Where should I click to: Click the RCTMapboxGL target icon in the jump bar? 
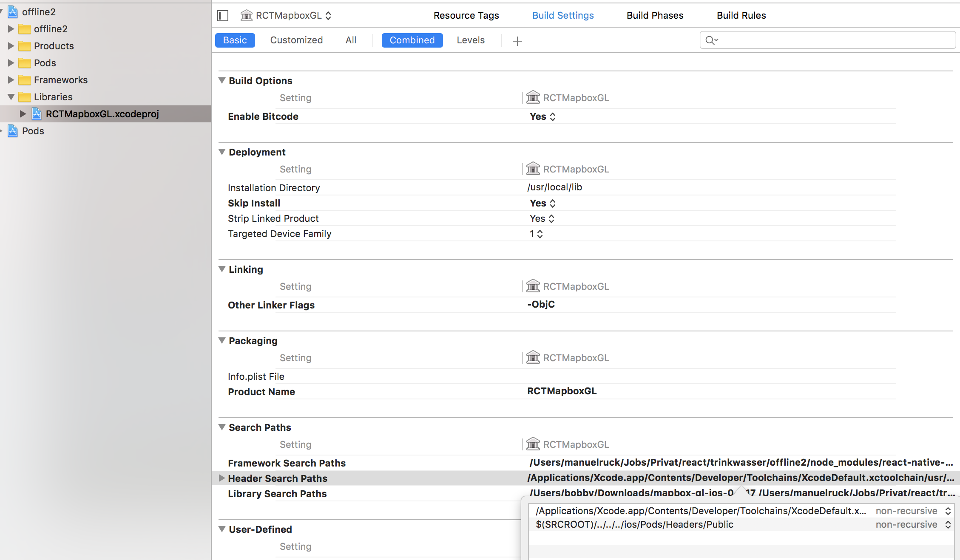click(246, 15)
